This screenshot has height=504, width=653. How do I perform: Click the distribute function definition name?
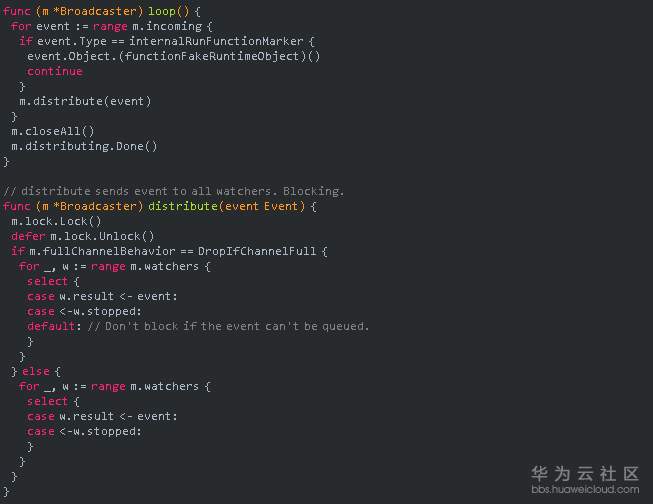pyautogui.click(x=183, y=206)
